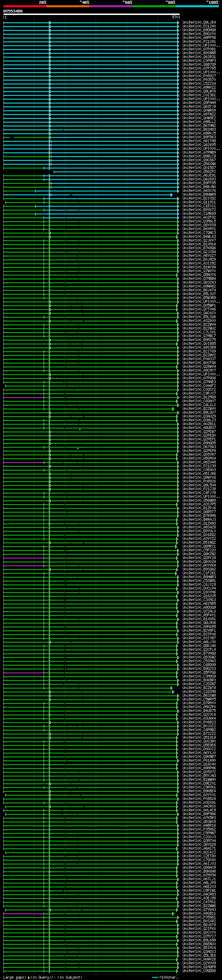Click the white query sequence bar

[92, 15]
